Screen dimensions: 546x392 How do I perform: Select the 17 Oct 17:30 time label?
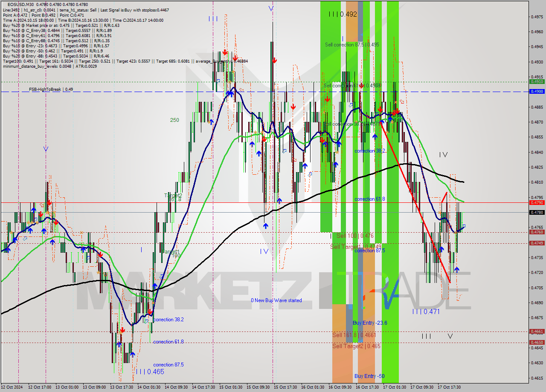tap(449, 387)
